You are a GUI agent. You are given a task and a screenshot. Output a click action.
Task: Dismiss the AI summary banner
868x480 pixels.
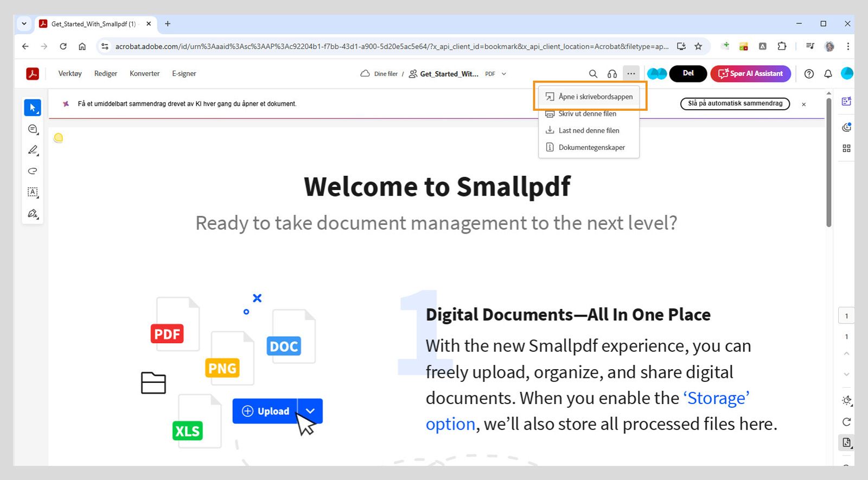click(x=804, y=104)
